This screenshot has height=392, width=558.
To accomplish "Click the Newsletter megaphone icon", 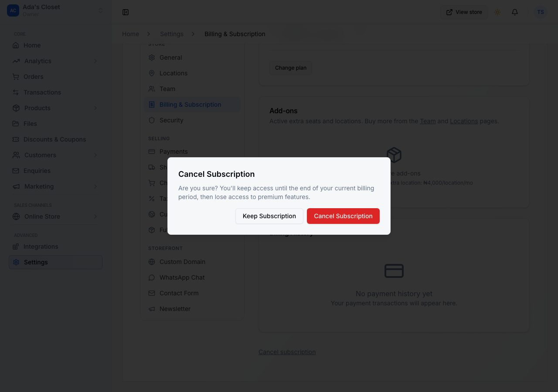I will point(152,309).
